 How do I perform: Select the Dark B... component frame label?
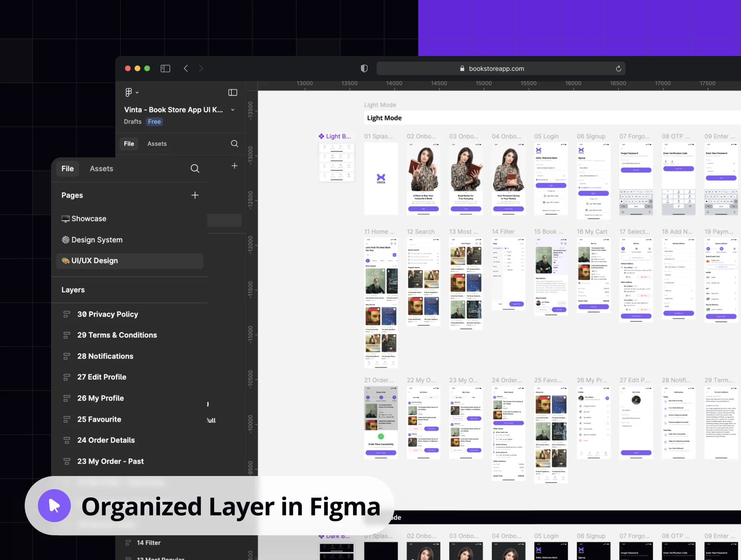334,536
